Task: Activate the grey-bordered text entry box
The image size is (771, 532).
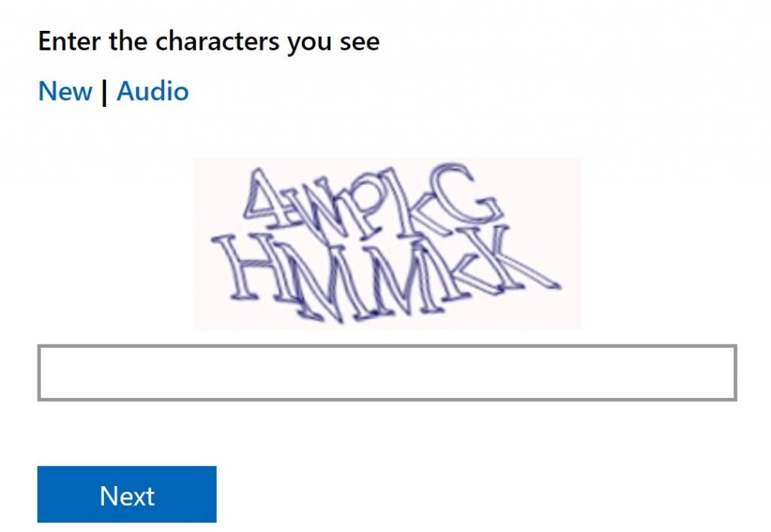Action: pyautogui.click(x=387, y=372)
